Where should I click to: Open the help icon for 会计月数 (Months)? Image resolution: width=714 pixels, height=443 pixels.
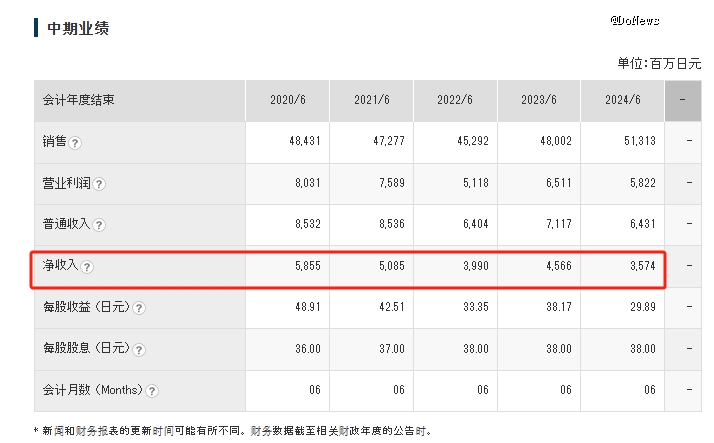coord(153,391)
